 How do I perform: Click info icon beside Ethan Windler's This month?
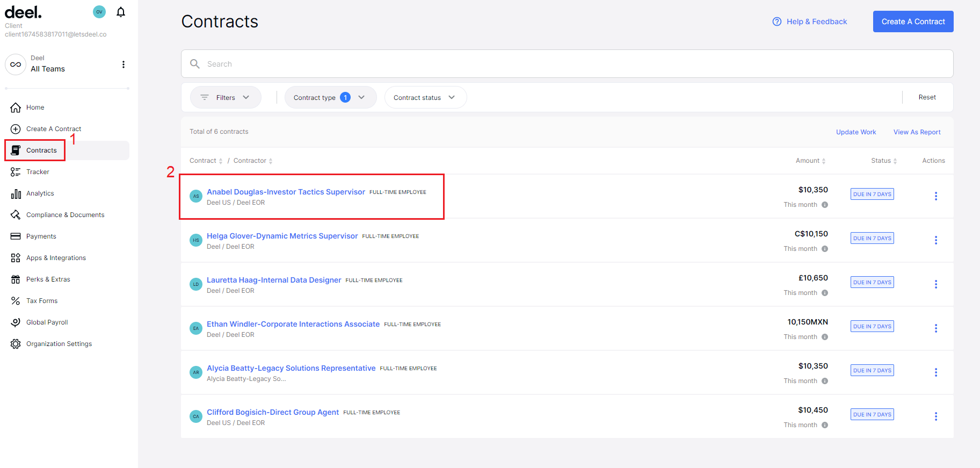point(825,337)
